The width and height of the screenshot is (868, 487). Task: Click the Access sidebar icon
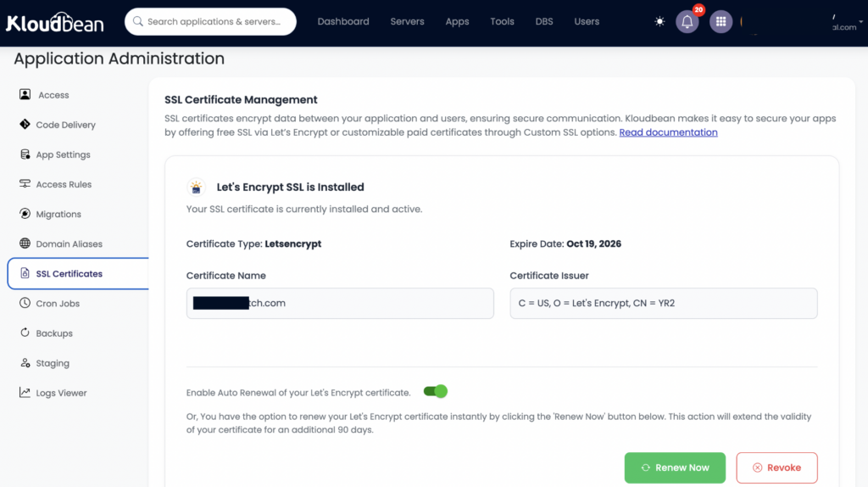coord(25,94)
